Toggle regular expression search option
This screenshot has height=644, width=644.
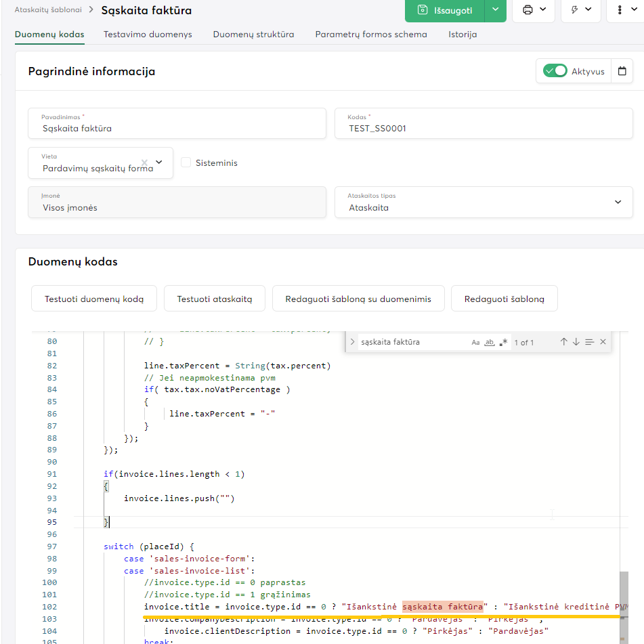[x=503, y=343]
